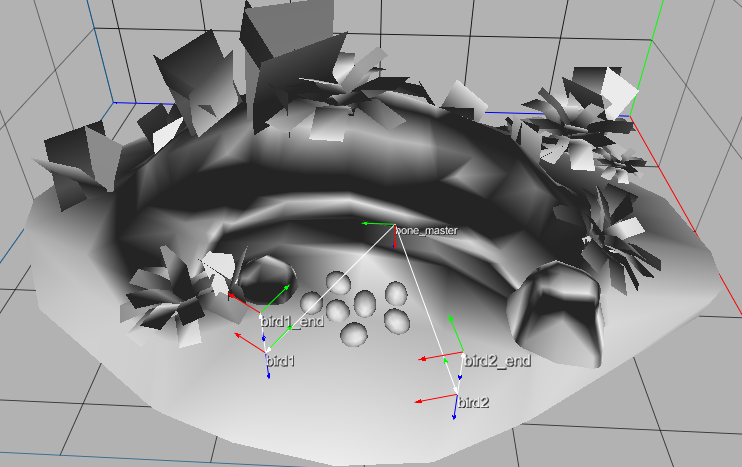The height and width of the screenshot is (467, 742).
Task: Select the bone_master bone label
Action: click(x=427, y=231)
